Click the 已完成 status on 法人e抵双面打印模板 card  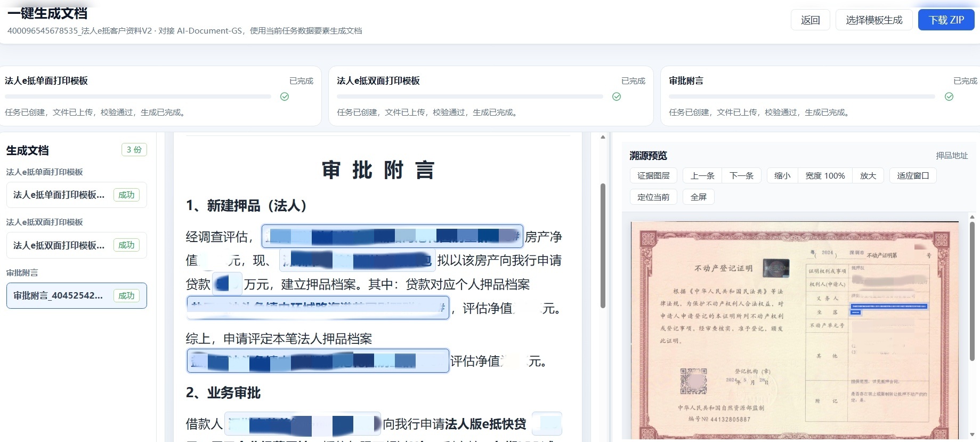(633, 81)
